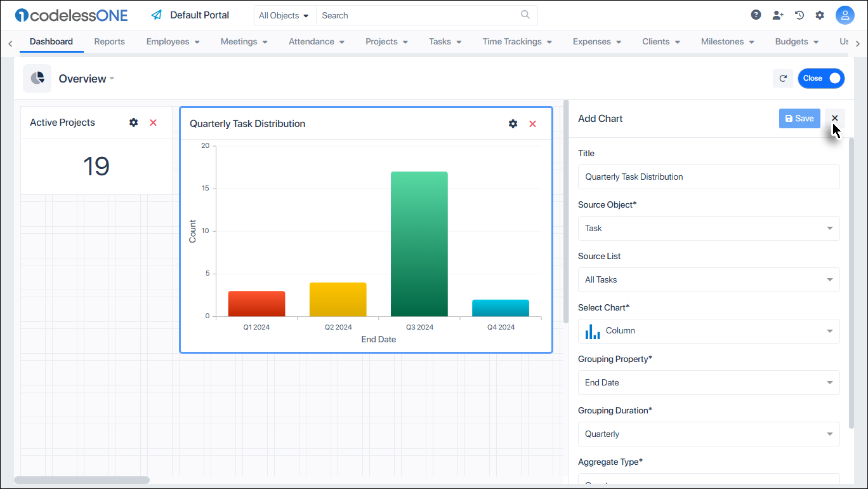Viewport: 868px width, 489px height.
Task: Switch to the Reports tab
Action: click(x=109, y=41)
